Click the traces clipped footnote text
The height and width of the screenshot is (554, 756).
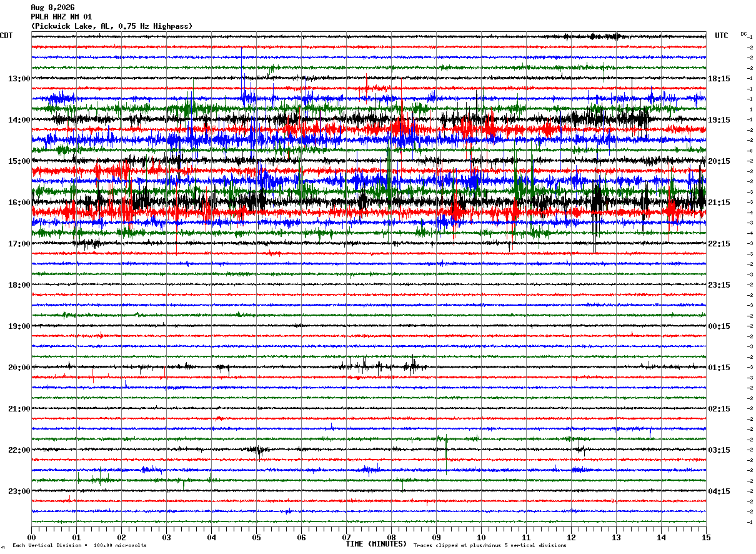[490, 546]
